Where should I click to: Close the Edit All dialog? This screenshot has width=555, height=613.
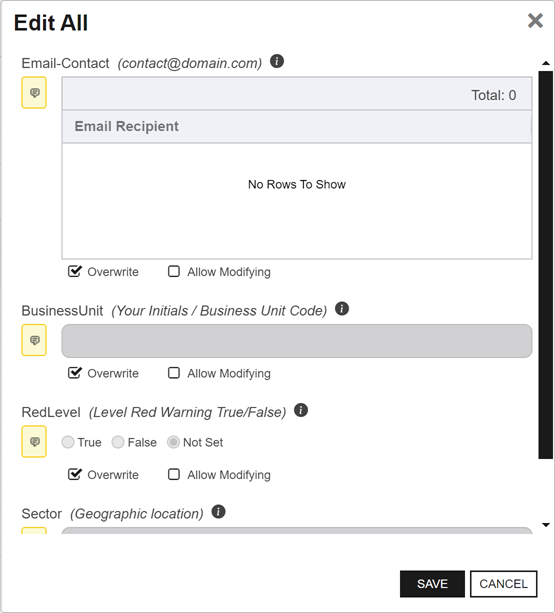click(x=535, y=21)
